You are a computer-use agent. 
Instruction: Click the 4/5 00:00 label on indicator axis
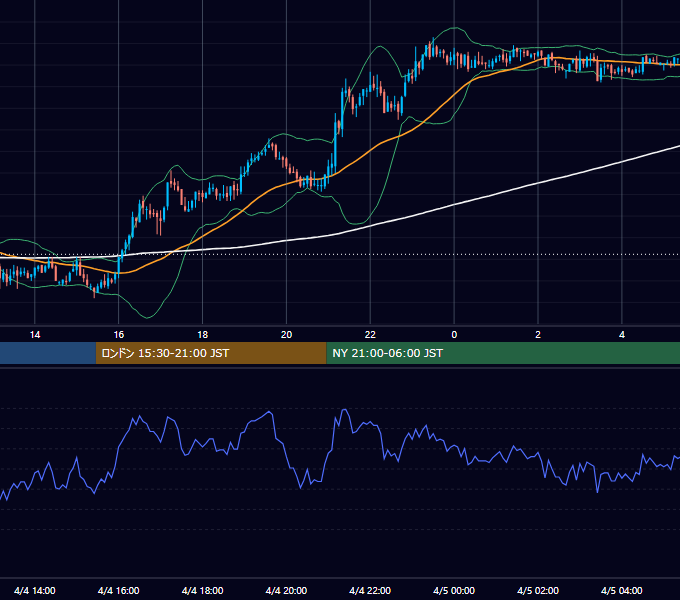tap(454, 590)
